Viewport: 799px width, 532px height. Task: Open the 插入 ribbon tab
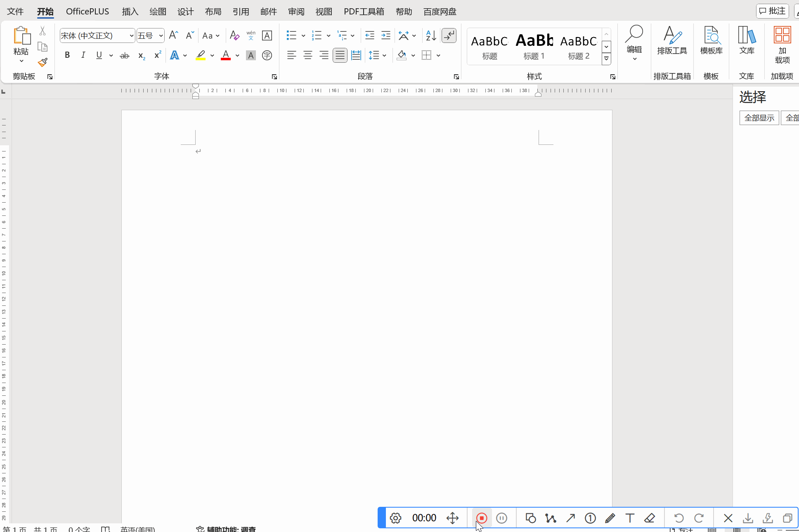[x=130, y=12]
